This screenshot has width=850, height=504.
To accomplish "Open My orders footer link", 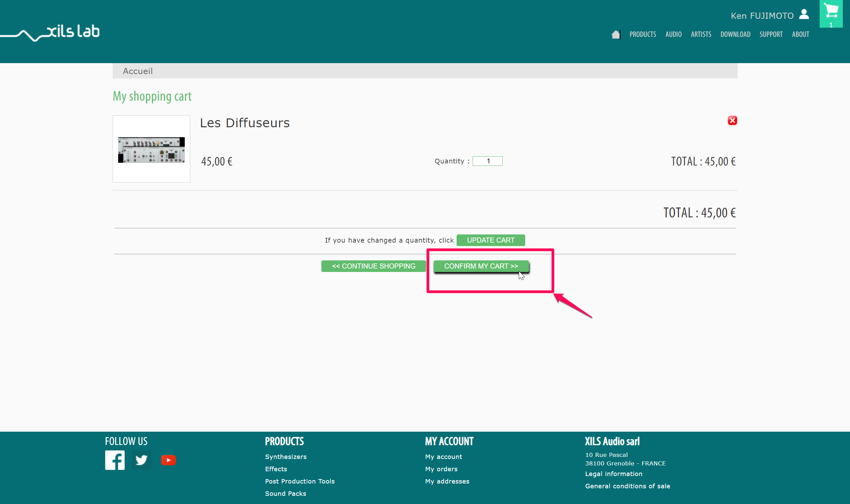I will [x=441, y=469].
